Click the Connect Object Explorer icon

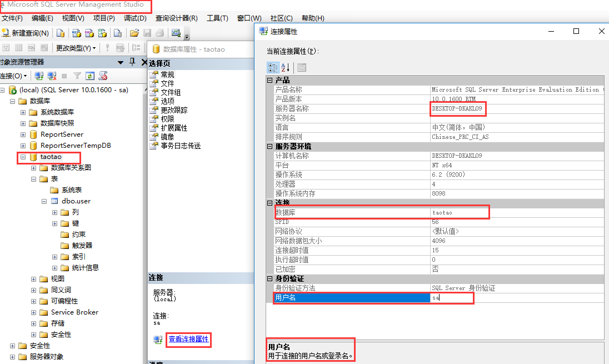pyautogui.click(x=39, y=76)
